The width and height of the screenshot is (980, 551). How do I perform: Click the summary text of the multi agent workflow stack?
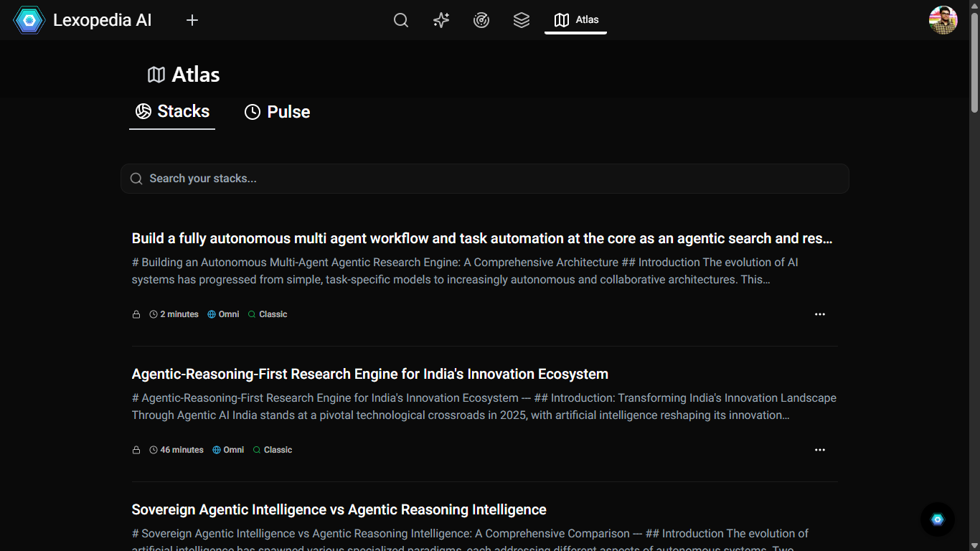pyautogui.click(x=465, y=271)
